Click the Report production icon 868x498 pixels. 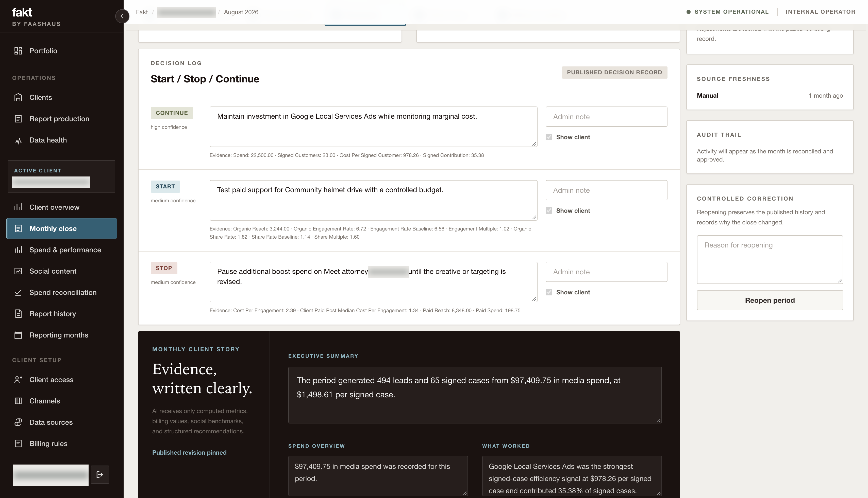point(18,119)
